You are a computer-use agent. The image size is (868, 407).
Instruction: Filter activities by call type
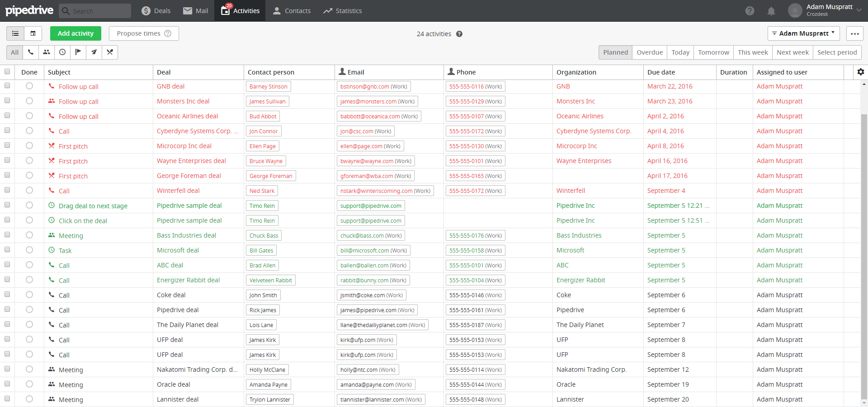[31, 52]
